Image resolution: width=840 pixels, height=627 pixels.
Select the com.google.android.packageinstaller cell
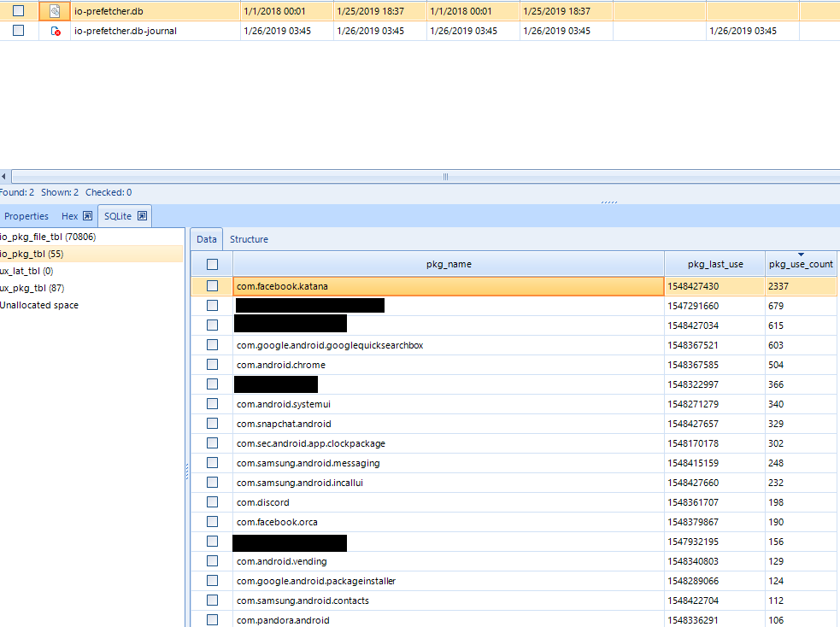pyautogui.click(x=449, y=581)
